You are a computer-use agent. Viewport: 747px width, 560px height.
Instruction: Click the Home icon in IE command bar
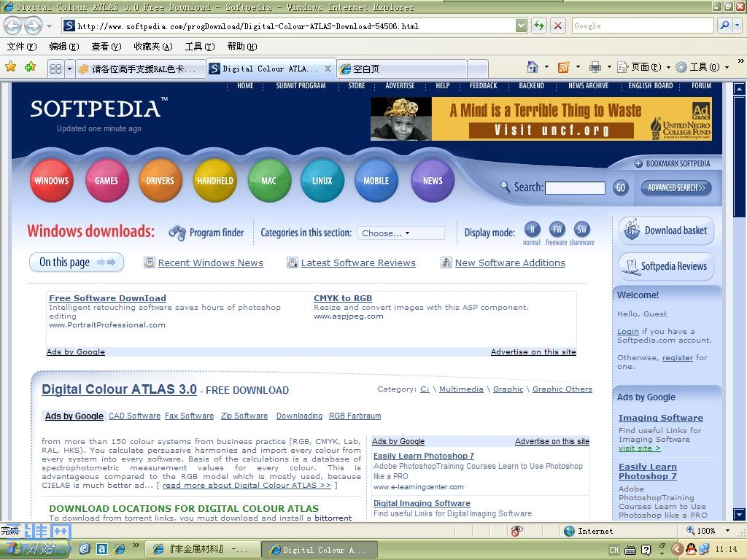[x=532, y=66]
